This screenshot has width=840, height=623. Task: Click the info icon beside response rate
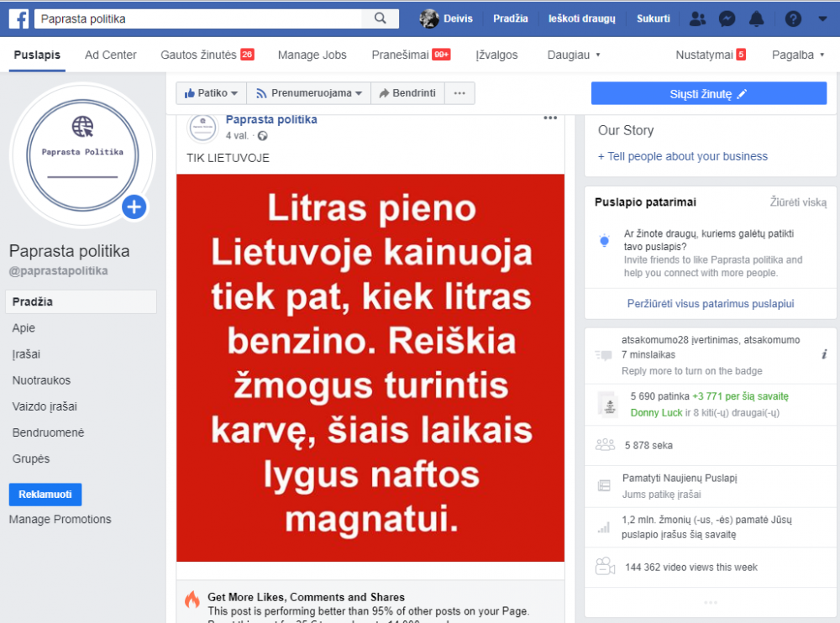[x=824, y=354]
